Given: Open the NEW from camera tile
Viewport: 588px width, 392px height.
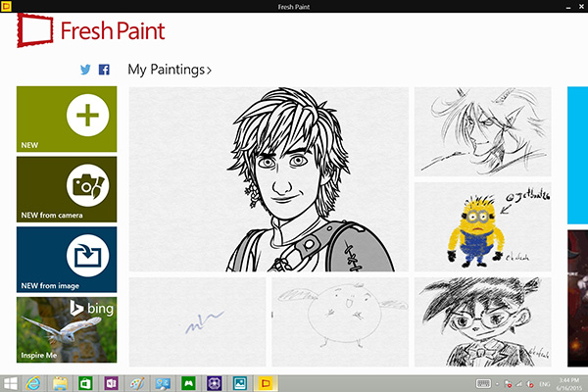Looking at the screenshot, I should coord(67,189).
